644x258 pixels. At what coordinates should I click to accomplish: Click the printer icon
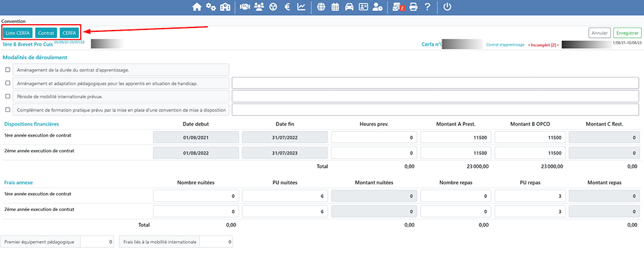tap(414, 7)
